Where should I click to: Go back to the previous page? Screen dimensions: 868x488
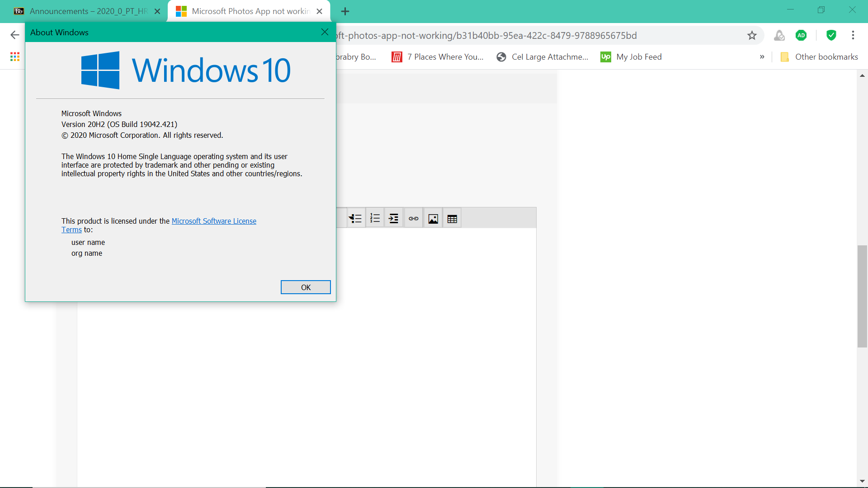coord(14,35)
